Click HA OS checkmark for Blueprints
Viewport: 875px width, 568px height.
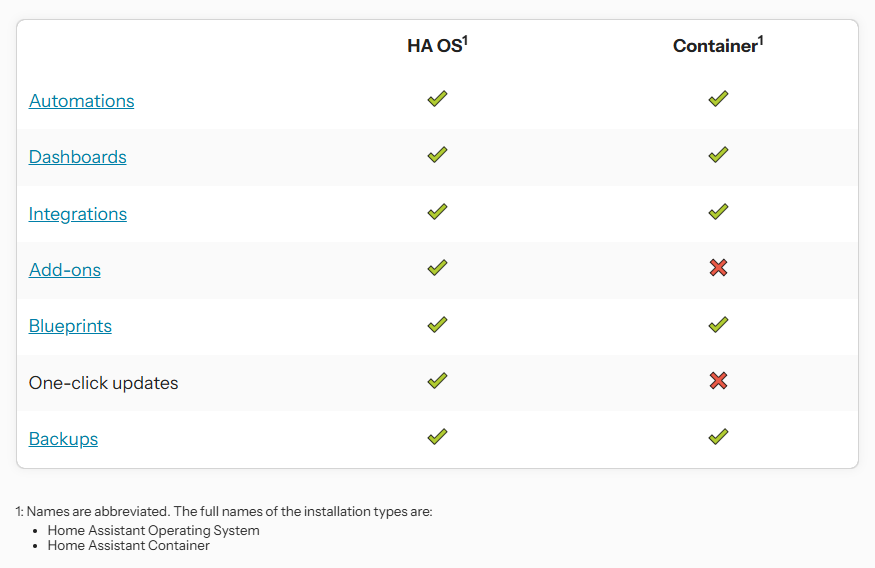click(x=437, y=325)
